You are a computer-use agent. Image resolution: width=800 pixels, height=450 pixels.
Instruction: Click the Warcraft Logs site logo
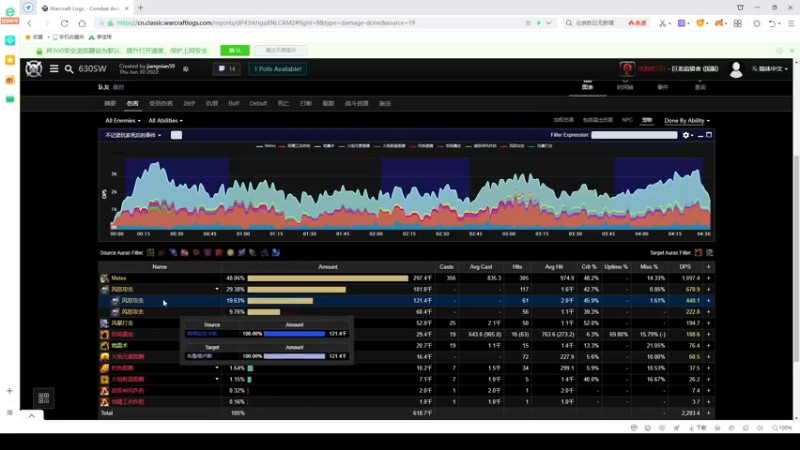click(x=34, y=68)
